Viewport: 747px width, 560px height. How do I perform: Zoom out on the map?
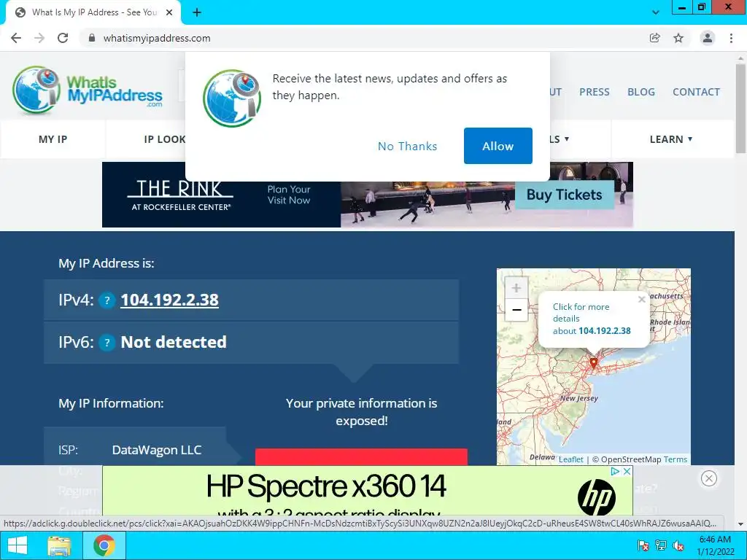516,310
